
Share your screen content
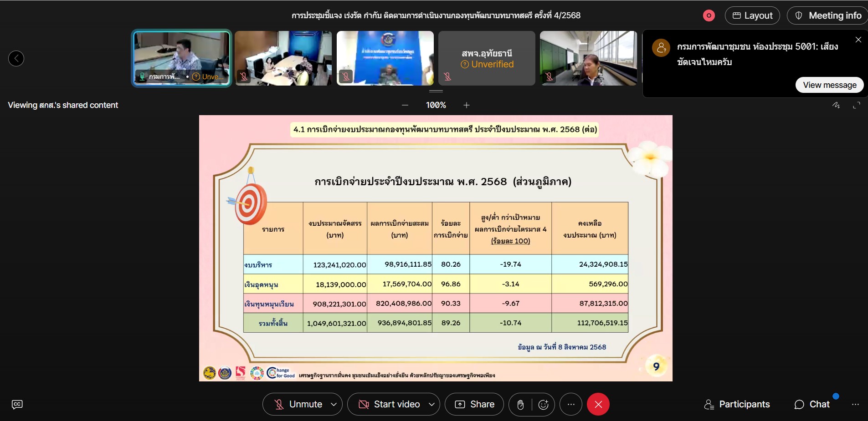point(474,404)
